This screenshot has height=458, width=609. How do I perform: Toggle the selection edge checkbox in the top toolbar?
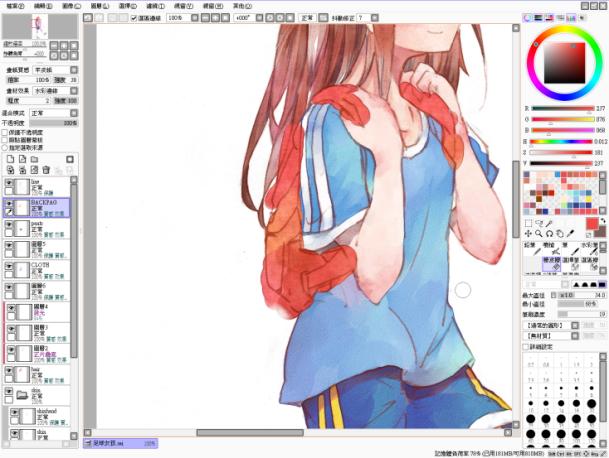[132, 18]
